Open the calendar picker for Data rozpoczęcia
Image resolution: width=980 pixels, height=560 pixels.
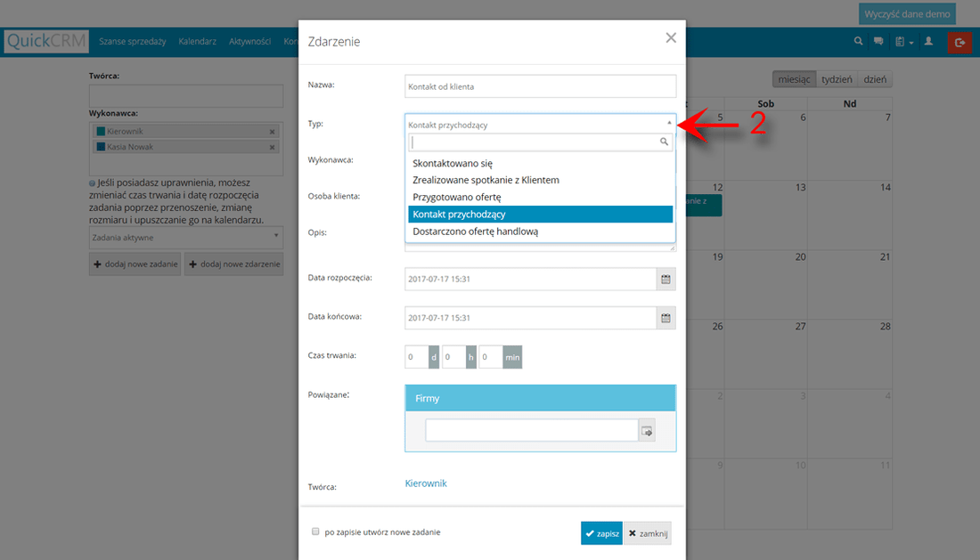click(666, 279)
